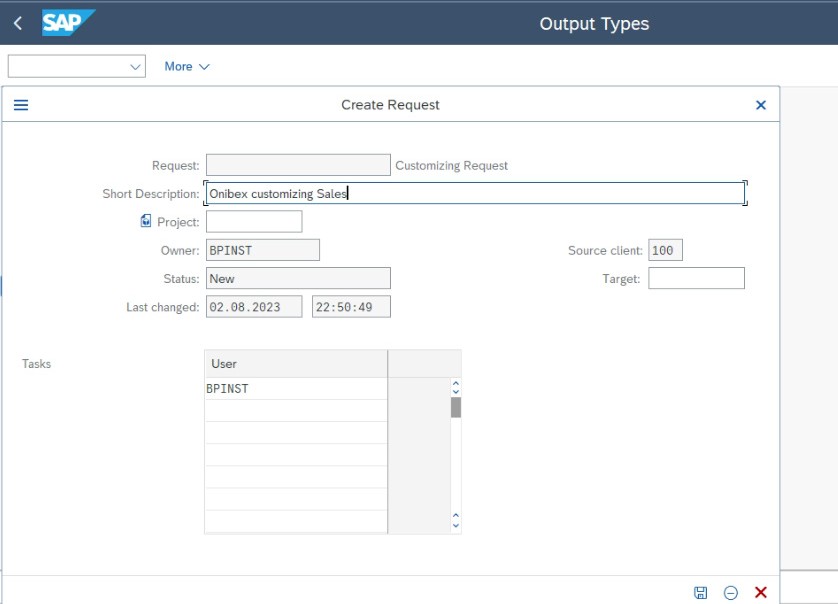Image resolution: width=838 pixels, height=604 pixels.
Task: Click the SAP logo
Action: click(68, 23)
